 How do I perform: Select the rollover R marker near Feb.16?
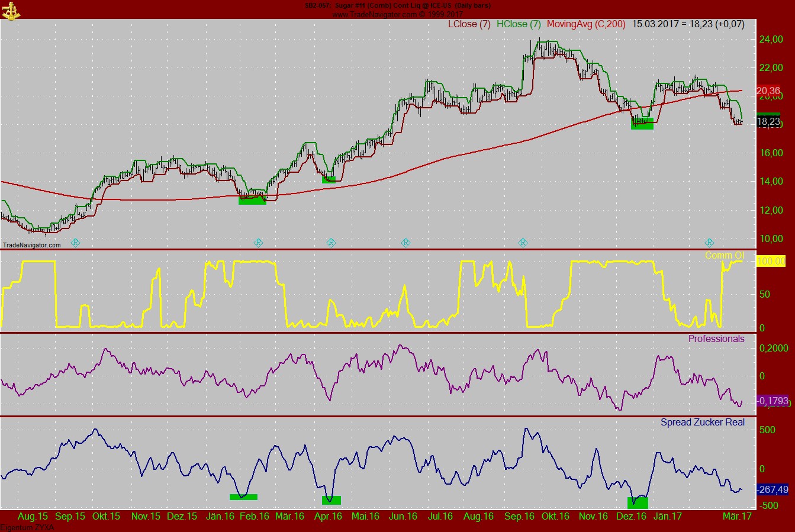(258, 243)
